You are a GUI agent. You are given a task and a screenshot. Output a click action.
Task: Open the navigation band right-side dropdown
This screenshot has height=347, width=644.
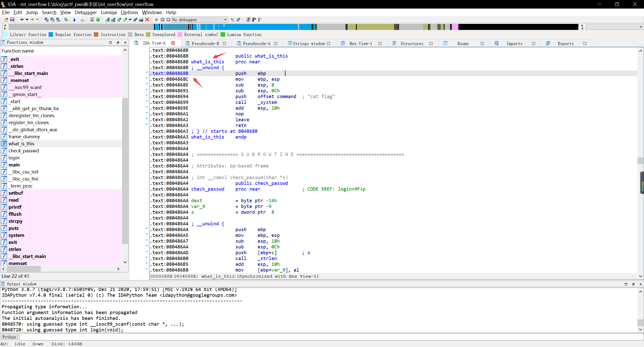coord(640,27)
